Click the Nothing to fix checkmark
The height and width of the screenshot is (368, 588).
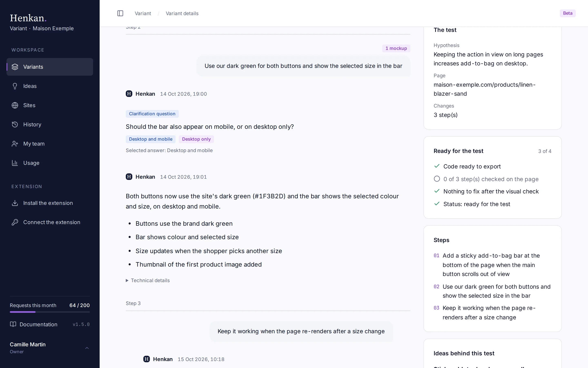(437, 191)
